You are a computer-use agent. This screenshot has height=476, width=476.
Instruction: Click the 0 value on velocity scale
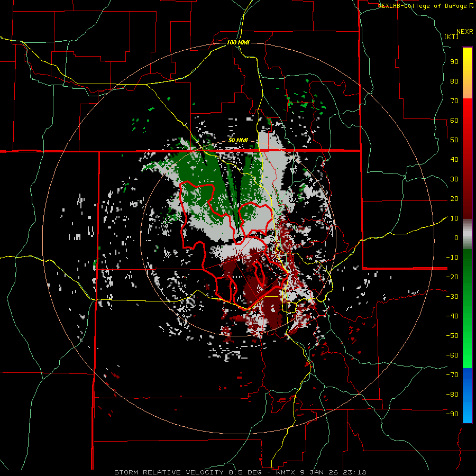(456, 237)
